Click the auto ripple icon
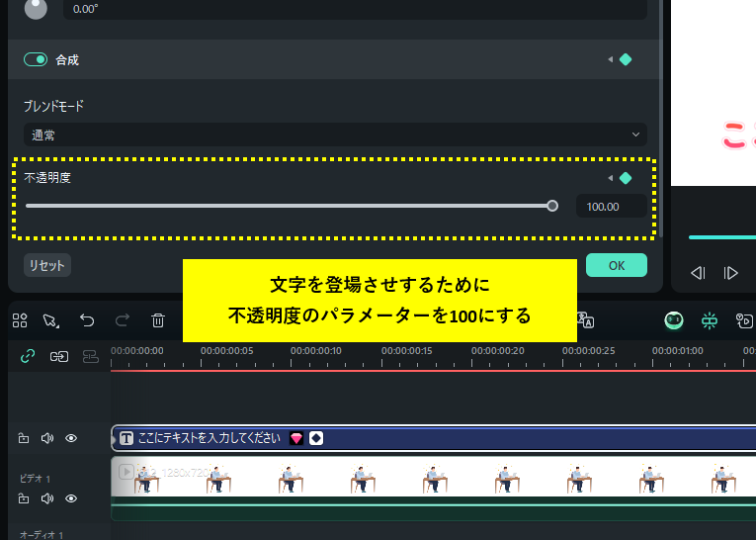Image resolution: width=756 pixels, height=540 pixels. coord(59,357)
